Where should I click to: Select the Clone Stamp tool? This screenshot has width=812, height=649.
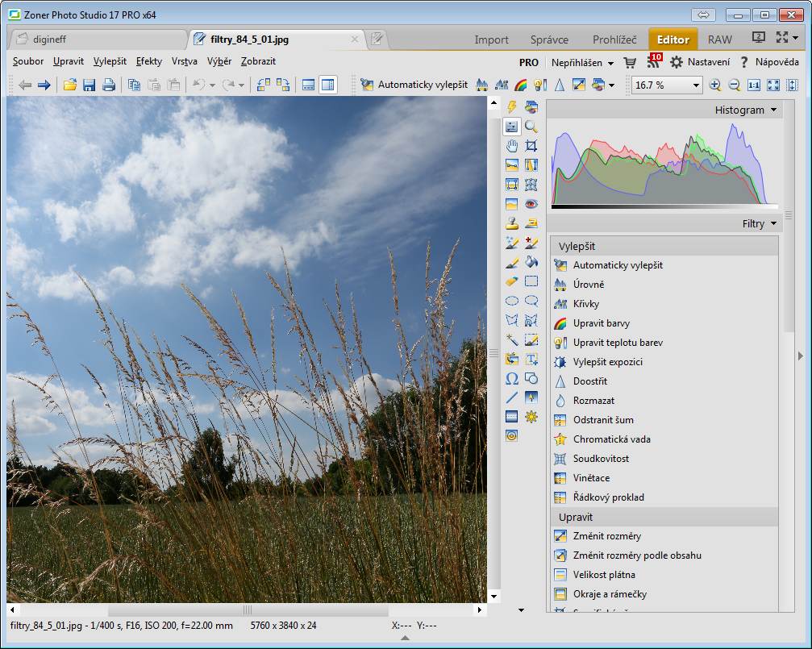coord(511,223)
